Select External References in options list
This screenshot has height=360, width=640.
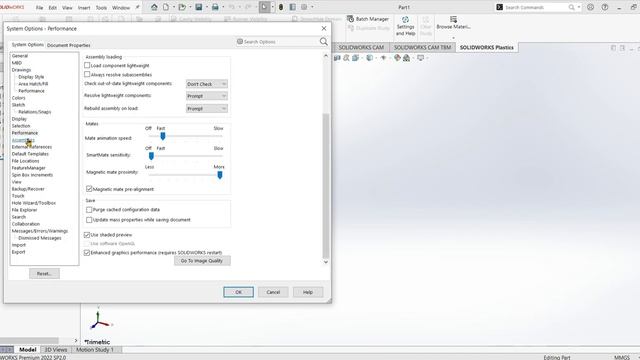click(32, 147)
